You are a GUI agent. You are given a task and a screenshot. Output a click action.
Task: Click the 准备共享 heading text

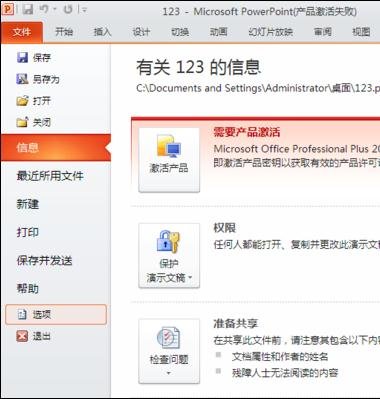[x=235, y=323]
